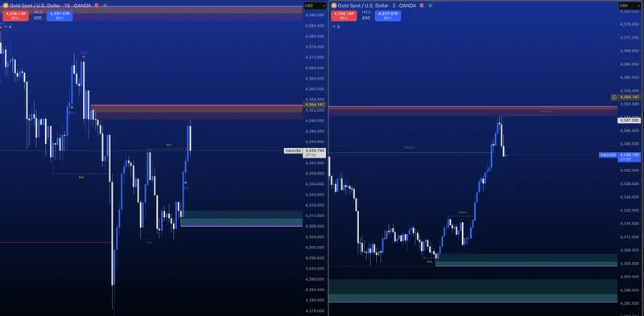Click green market status dot on 3-minute chart
The width and height of the screenshot is (644, 316).
430,6
